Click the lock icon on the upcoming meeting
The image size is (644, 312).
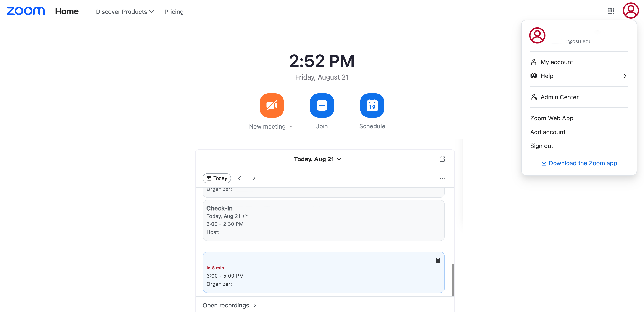click(x=438, y=260)
